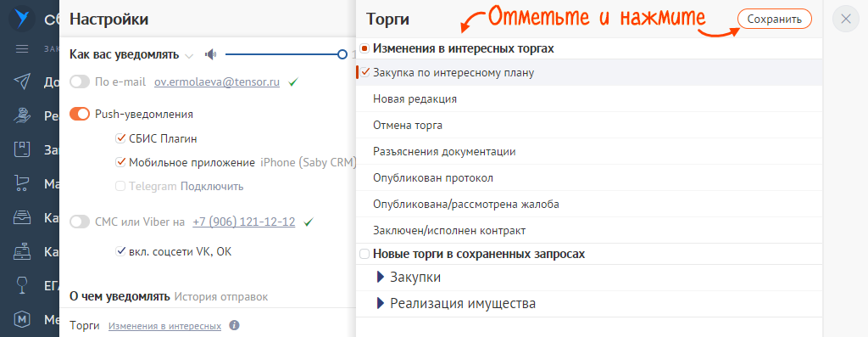The image size is (868, 337).
Task: Open the hexagon M sidebar icon
Action: tap(22, 320)
